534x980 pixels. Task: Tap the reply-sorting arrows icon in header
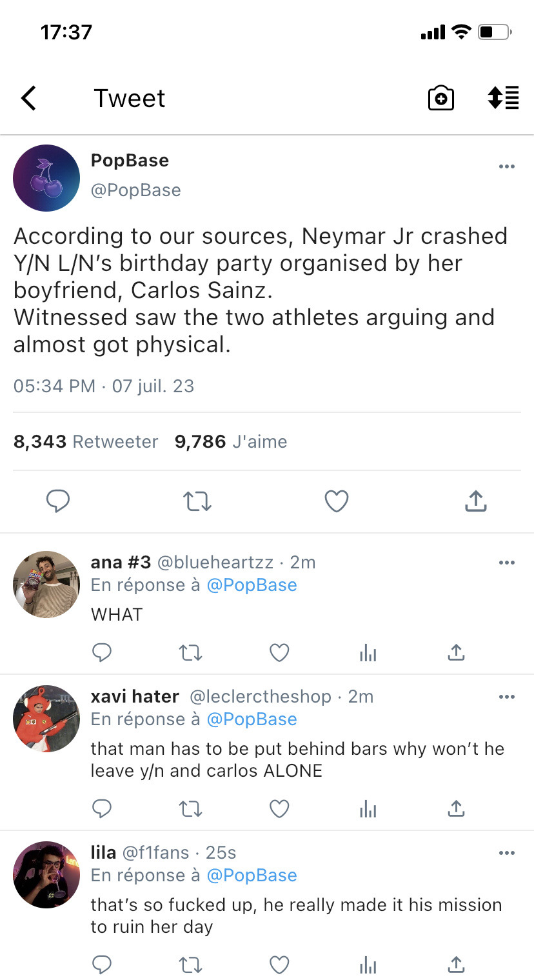coord(503,98)
